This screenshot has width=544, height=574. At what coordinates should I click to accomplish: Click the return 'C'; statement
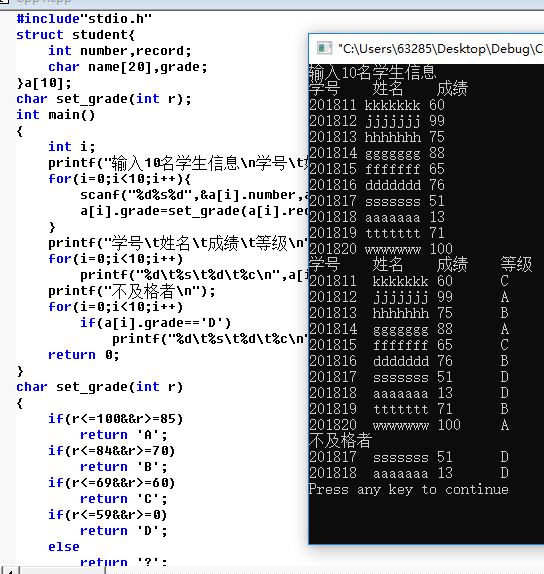click(124, 499)
